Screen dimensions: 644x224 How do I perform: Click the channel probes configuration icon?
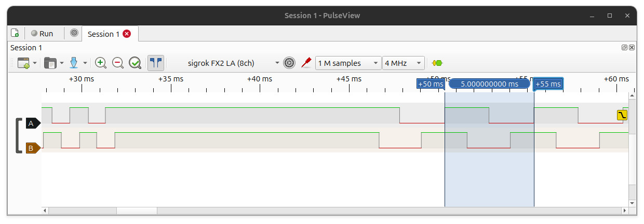coord(306,63)
